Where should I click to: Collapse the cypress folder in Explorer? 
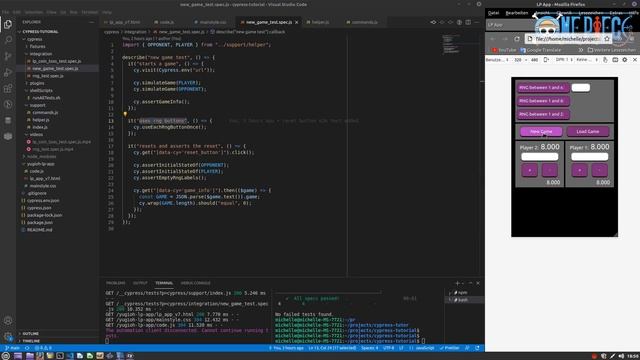pyautogui.click(x=35, y=39)
